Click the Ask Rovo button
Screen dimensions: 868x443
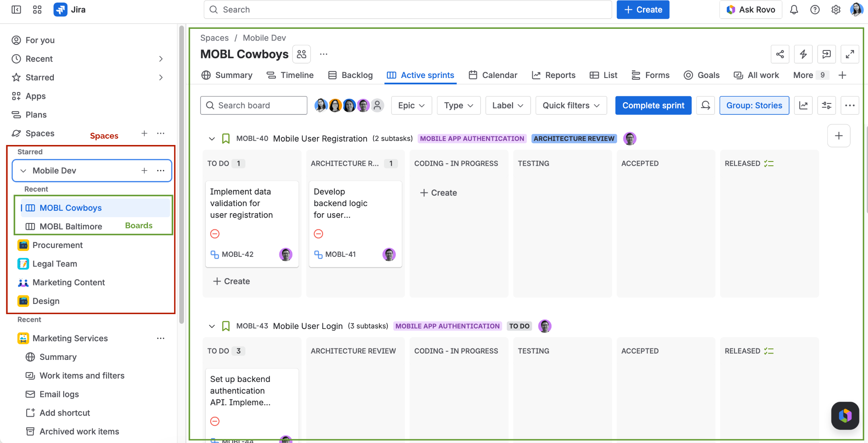pos(751,10)
